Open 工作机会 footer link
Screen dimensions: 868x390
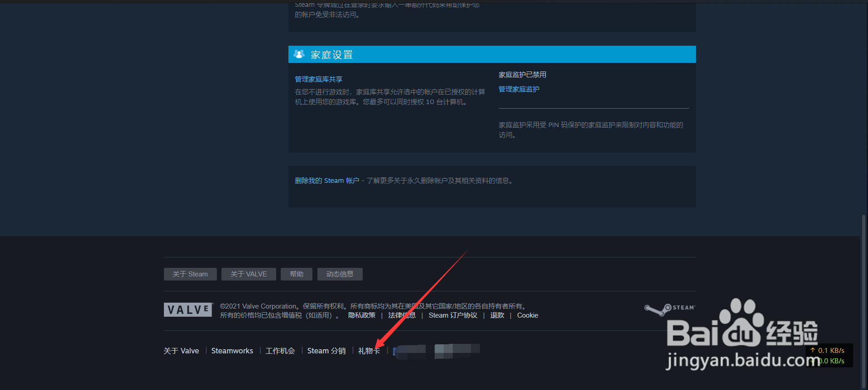[280, 351]
